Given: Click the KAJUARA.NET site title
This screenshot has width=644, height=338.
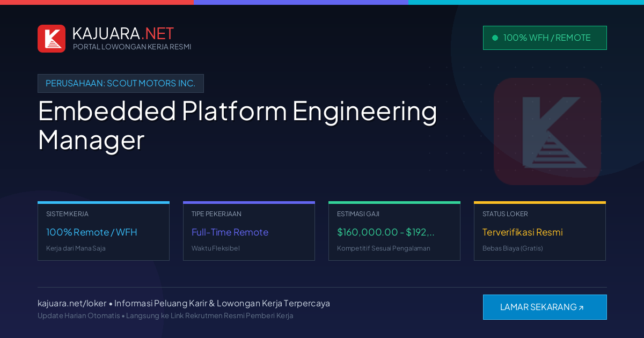Looking at the screenshot, I should (123, 33).
